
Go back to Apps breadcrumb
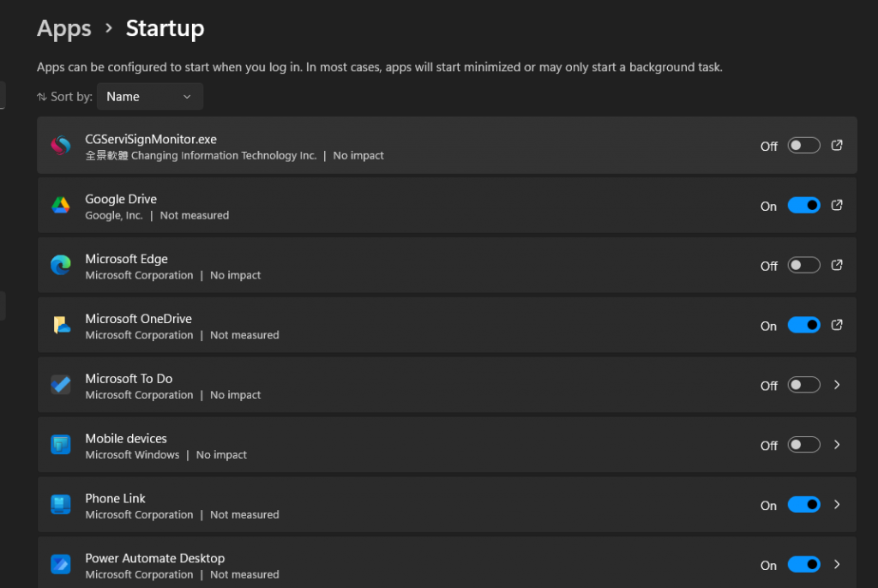tap(64, 28)
